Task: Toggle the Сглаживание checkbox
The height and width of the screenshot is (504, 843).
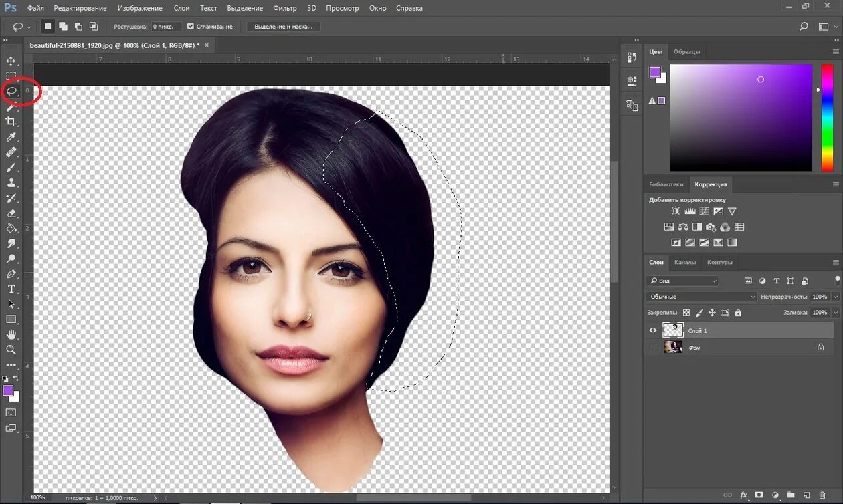Action: 191,27
